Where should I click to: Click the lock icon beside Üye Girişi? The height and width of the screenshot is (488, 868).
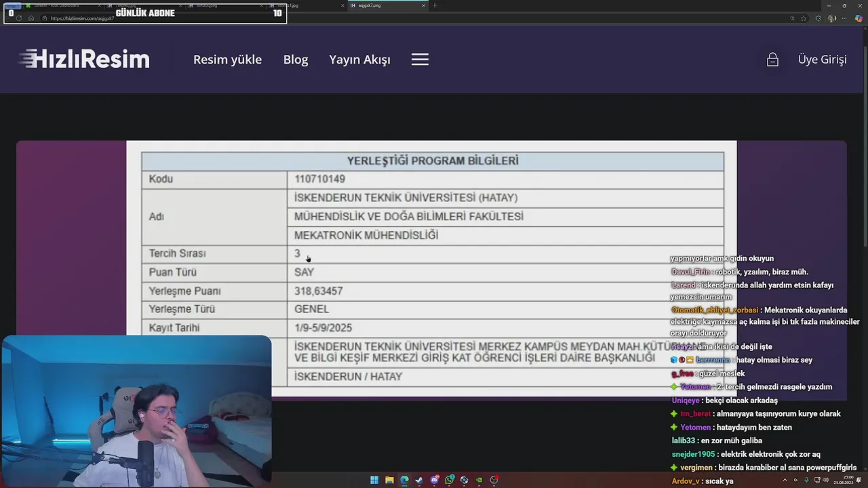click(x=772, y=60)
